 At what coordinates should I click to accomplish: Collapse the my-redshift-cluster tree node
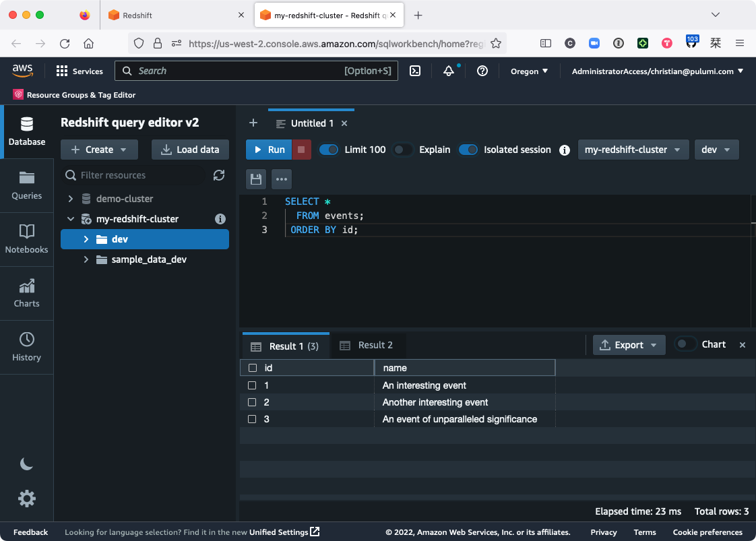pyautogui.click(x=70, y=219)
